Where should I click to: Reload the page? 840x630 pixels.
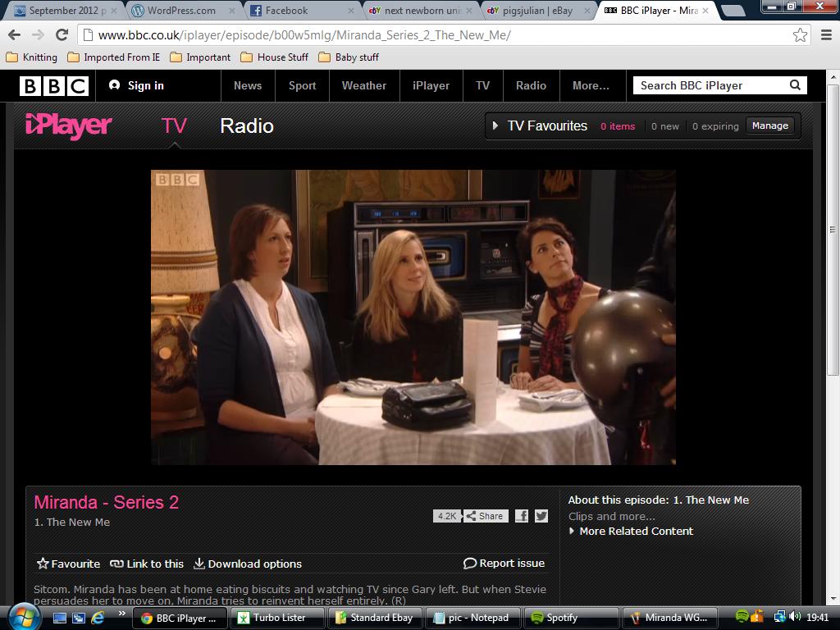(62, 35)
